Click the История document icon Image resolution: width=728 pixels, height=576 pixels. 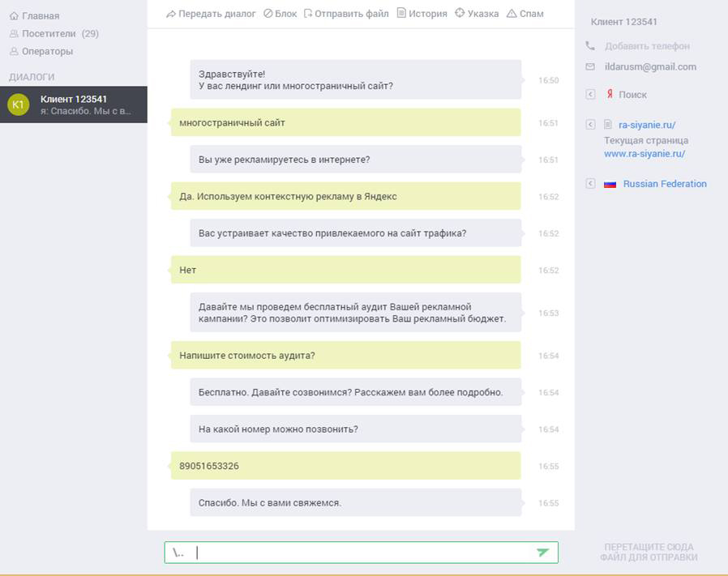coord(401,13)
